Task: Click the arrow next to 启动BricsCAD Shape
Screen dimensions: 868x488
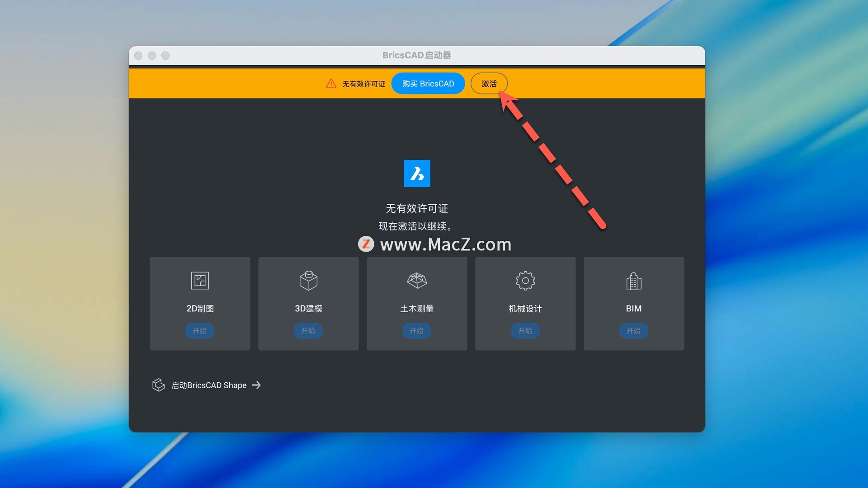Action: (x=256, y=385)
